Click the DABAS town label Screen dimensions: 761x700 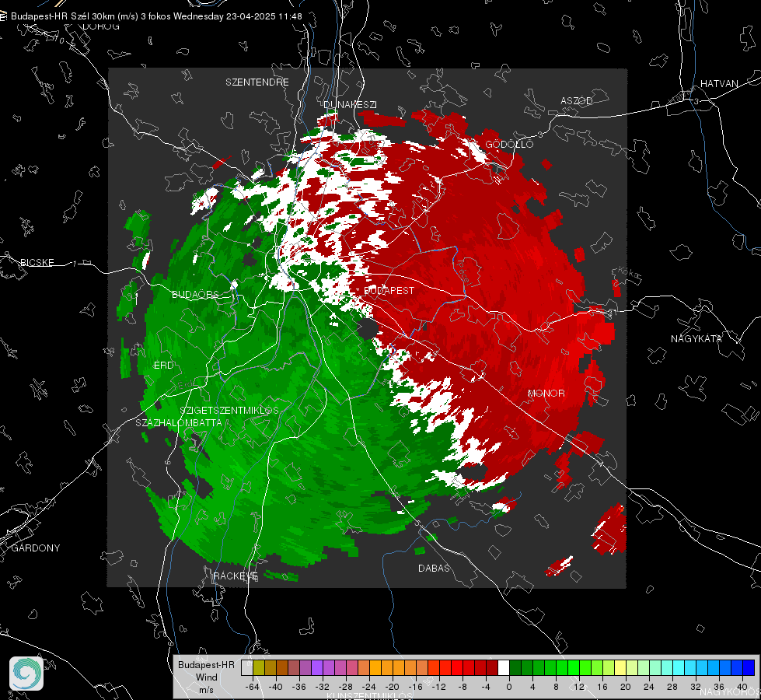(434, 568)
